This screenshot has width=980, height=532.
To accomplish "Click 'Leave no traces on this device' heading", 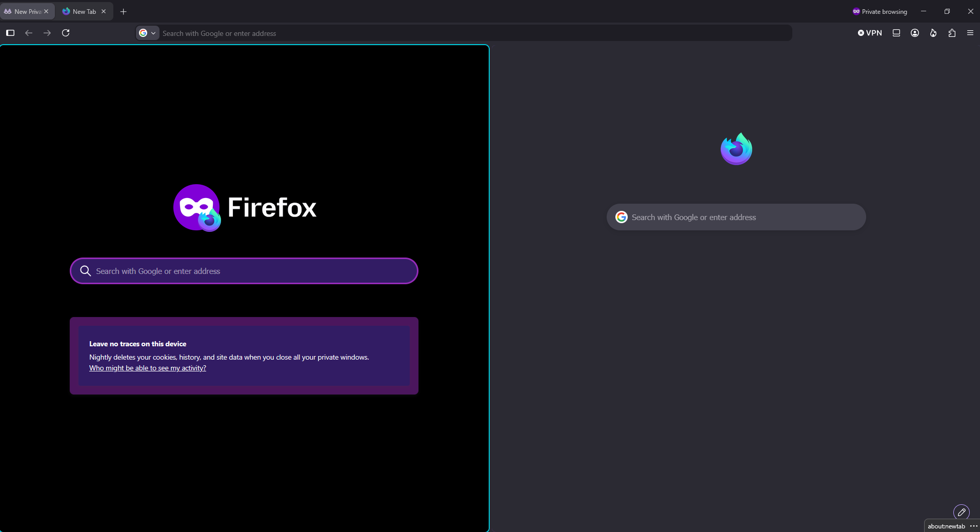I will [137, 344].
